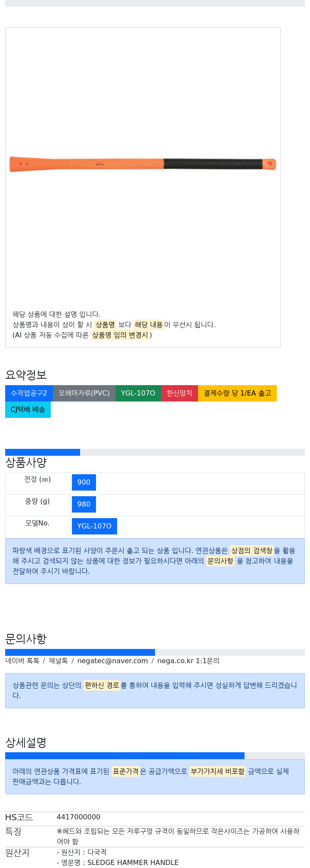Select the CJ택배 배송 shipping tag
The width and height of the screenshot is (310, 868).
coord(28,410)
